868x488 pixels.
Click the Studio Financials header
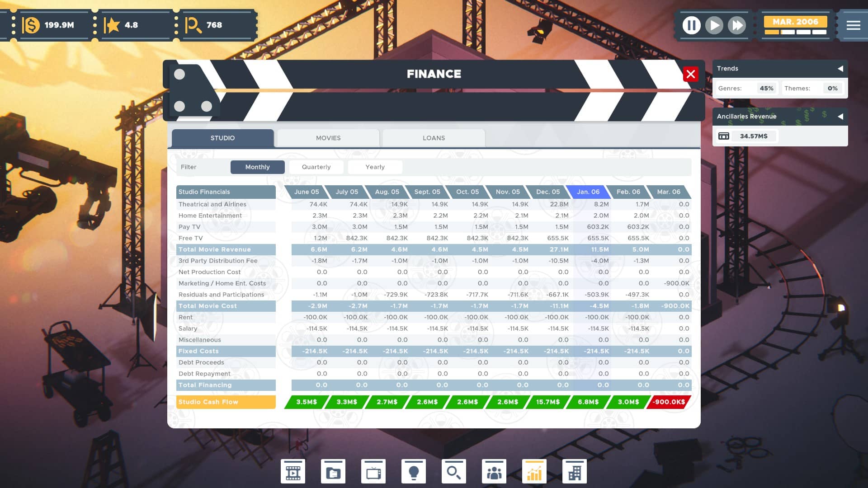[226, 192]
